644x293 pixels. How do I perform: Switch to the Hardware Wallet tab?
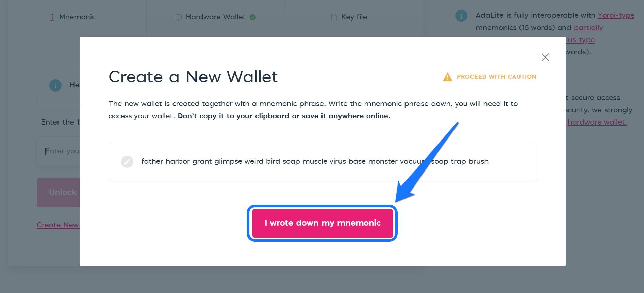[215, 17]
